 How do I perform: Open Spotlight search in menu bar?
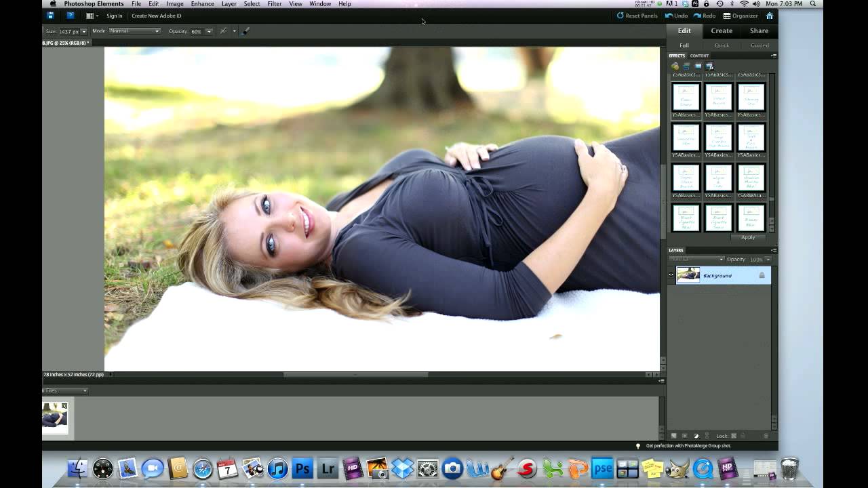(812, 4)
